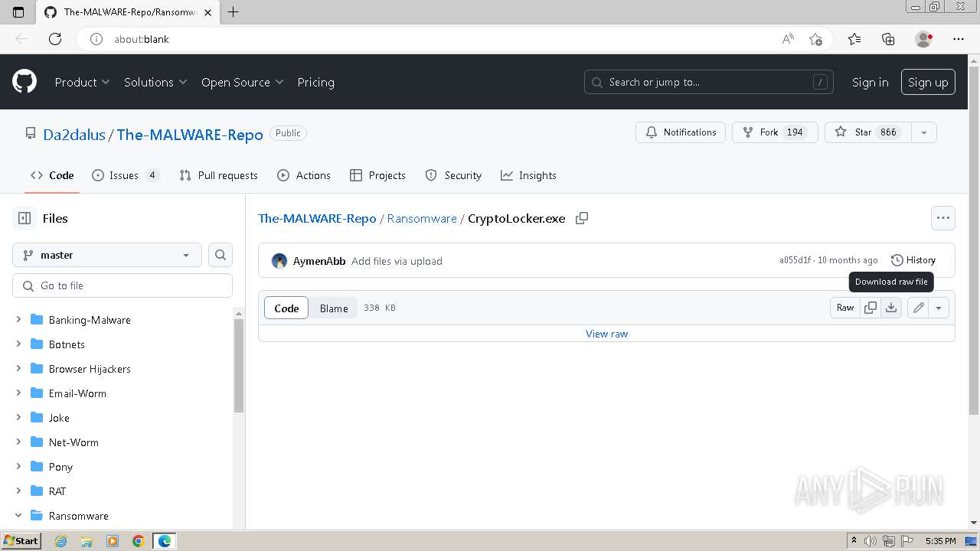Open the Insights tab
This screenshot has height=551, width=980.
[528, 175]
